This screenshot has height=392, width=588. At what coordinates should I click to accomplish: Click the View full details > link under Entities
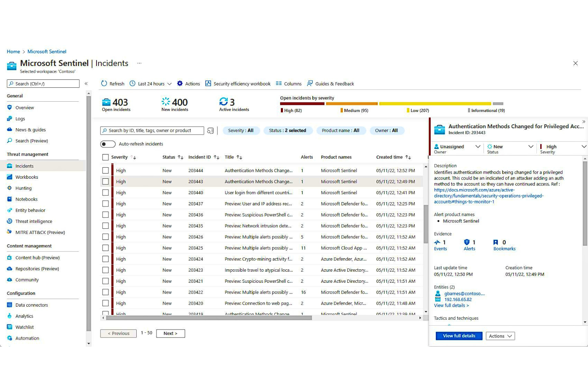[x=451, y=305]
